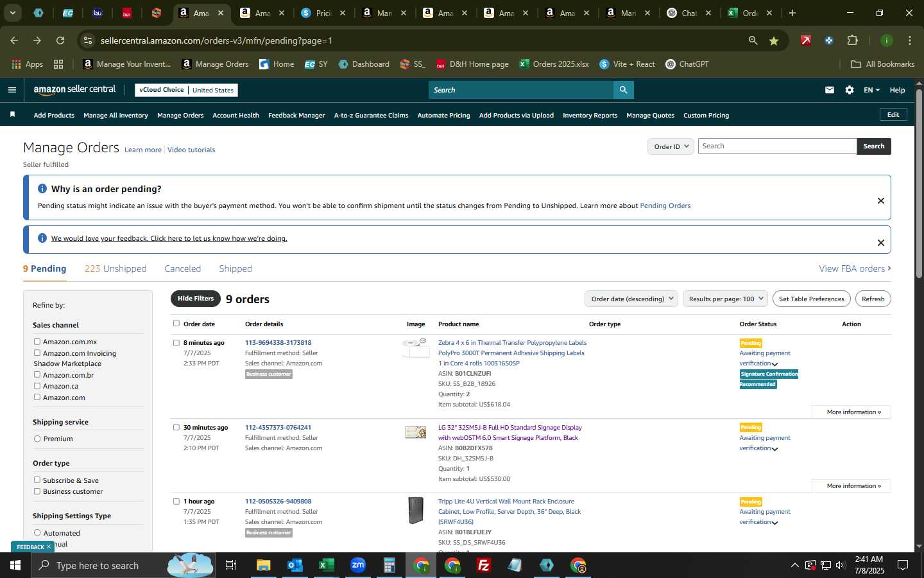Select order 112-4357373-0764241 checkbox
Viewport: 924px width, 578px height.
(176, 427)
